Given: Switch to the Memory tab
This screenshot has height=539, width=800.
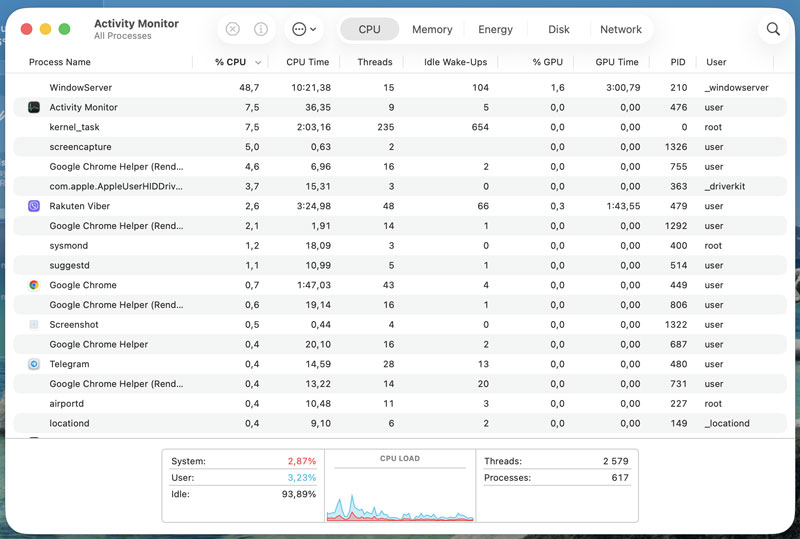Looking at the screenshot, I should (x=432, y=29).
